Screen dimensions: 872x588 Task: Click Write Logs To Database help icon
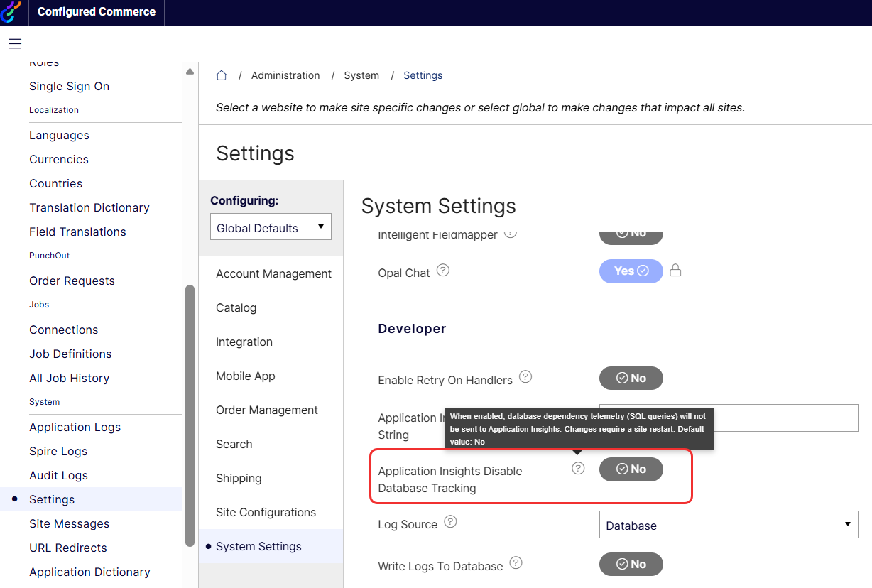point(516,563)
